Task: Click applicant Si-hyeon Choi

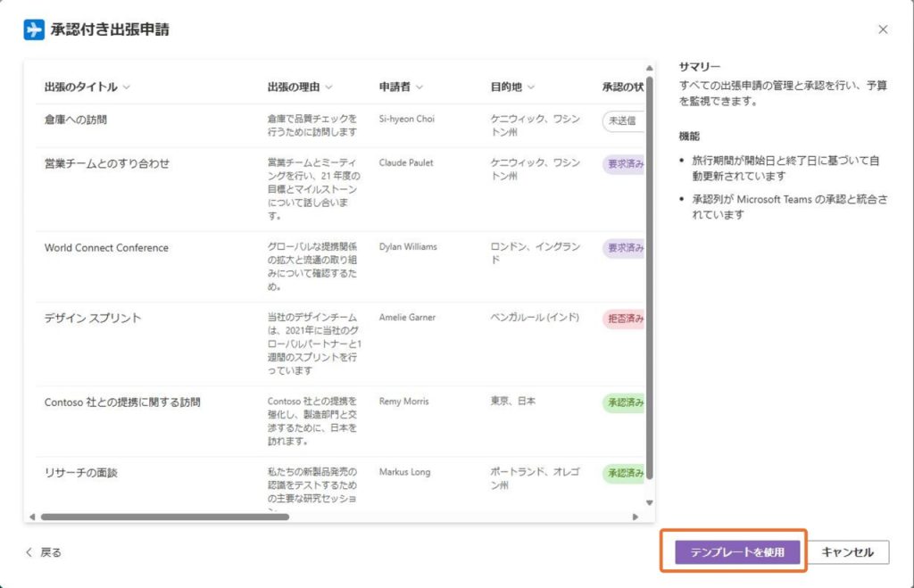Action: click(406, 119)
